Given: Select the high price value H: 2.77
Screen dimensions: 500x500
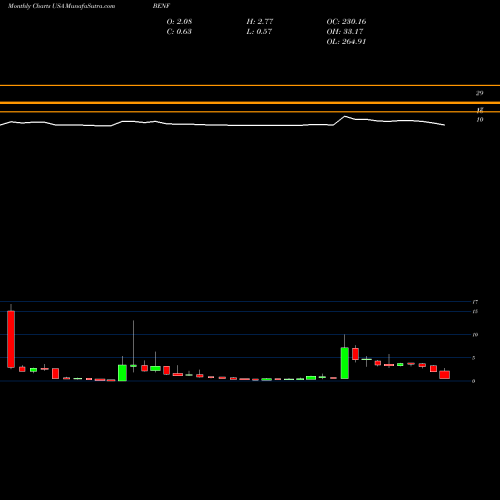Looking at the screenshot, I should coord(260,22).
